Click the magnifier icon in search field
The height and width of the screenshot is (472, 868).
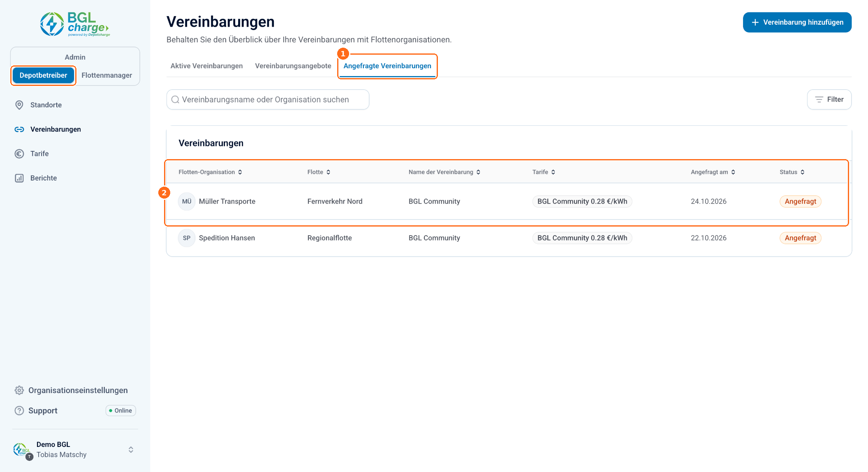coord(175,99)
